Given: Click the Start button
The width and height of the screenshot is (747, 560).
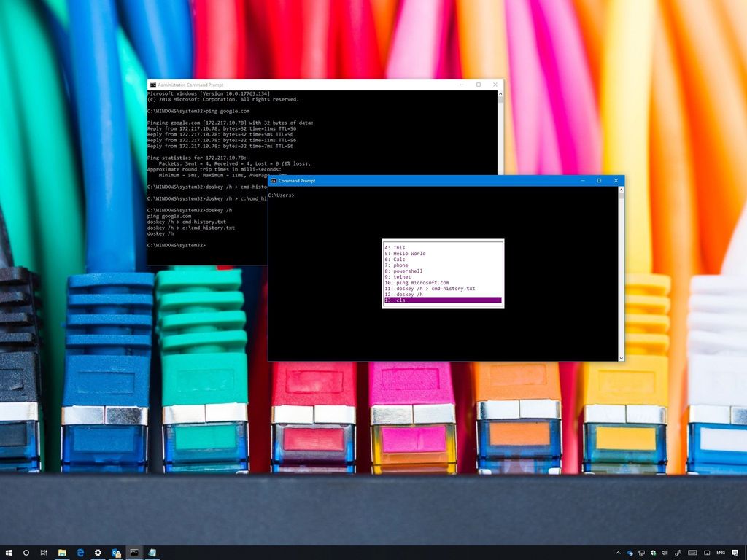Looking at the screenshot, I should coord(7,553).
